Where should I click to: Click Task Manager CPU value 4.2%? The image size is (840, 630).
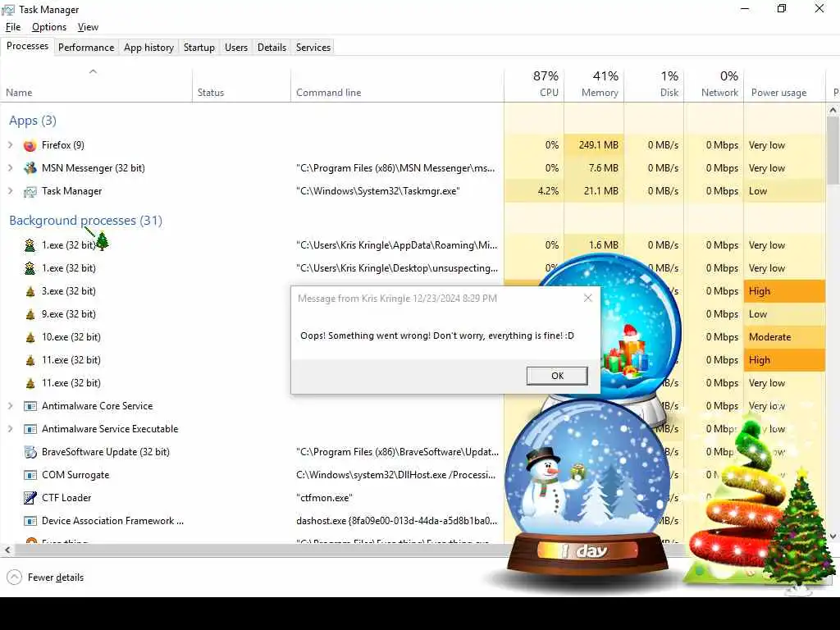(x=548, y=191)
